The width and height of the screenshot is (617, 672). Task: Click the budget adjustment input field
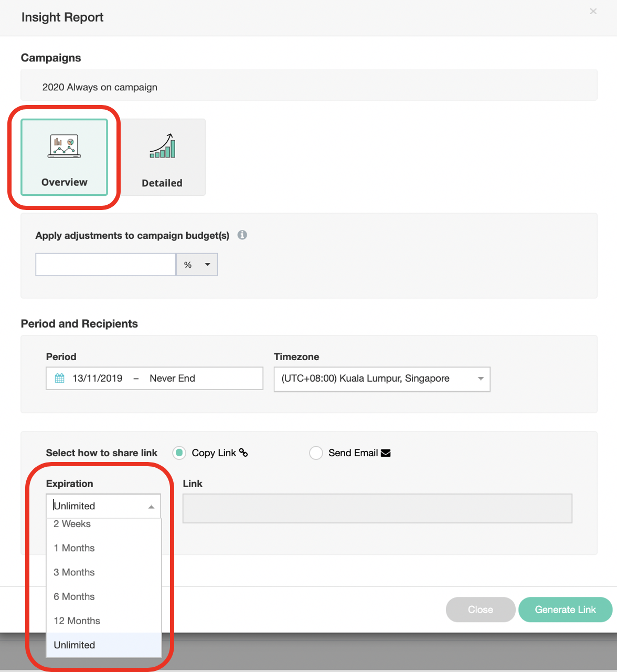pos(105,265)
